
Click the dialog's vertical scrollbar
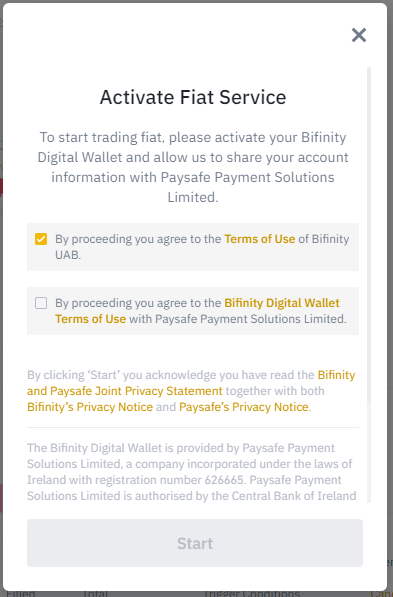tap(369, 234)
